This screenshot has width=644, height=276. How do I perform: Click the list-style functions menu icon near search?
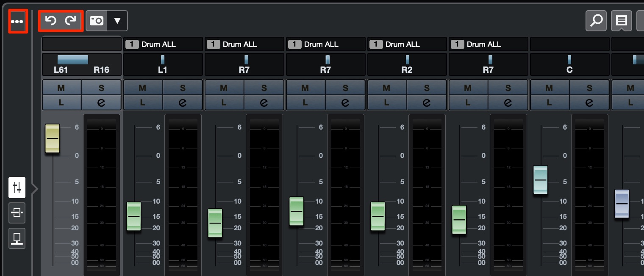coord(622,21)
